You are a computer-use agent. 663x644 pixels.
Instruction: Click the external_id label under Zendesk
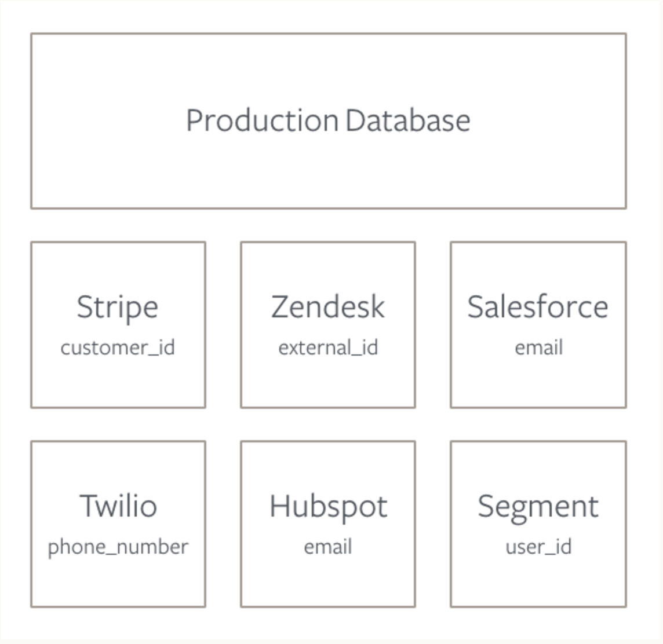[x=328, y=347]
